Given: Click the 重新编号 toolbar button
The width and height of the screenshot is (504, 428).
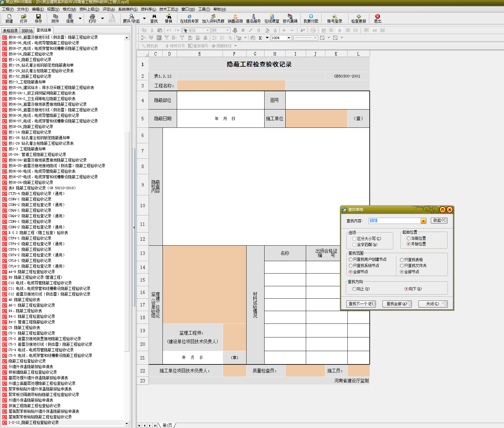Looking at the screenshot, I should [198, 46].
